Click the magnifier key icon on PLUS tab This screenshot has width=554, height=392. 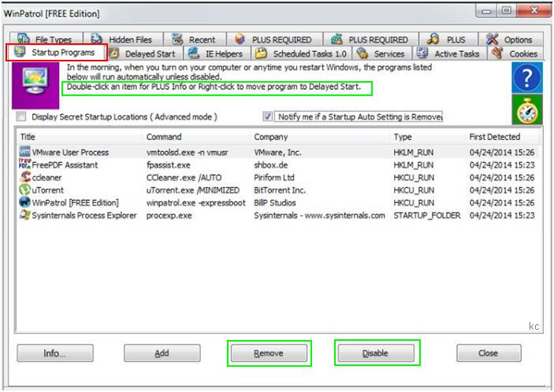433,39
